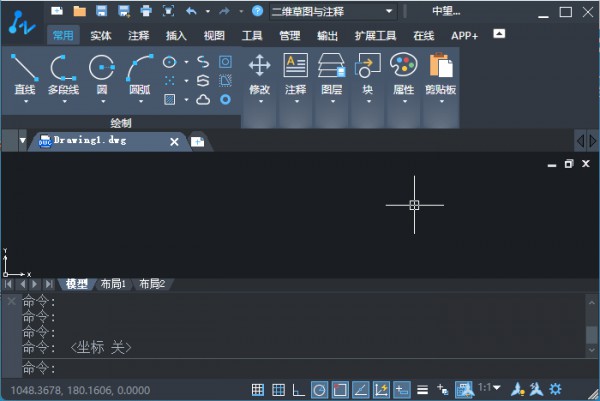Switch to the 注释 ribbon tab

pyautogui.click(x=139, y=36)
